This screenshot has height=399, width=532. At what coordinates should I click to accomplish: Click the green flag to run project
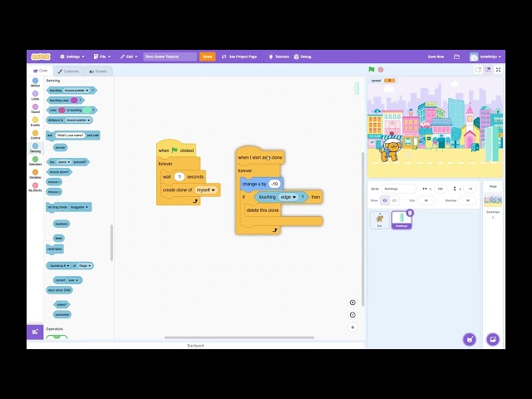coord(372,70)
